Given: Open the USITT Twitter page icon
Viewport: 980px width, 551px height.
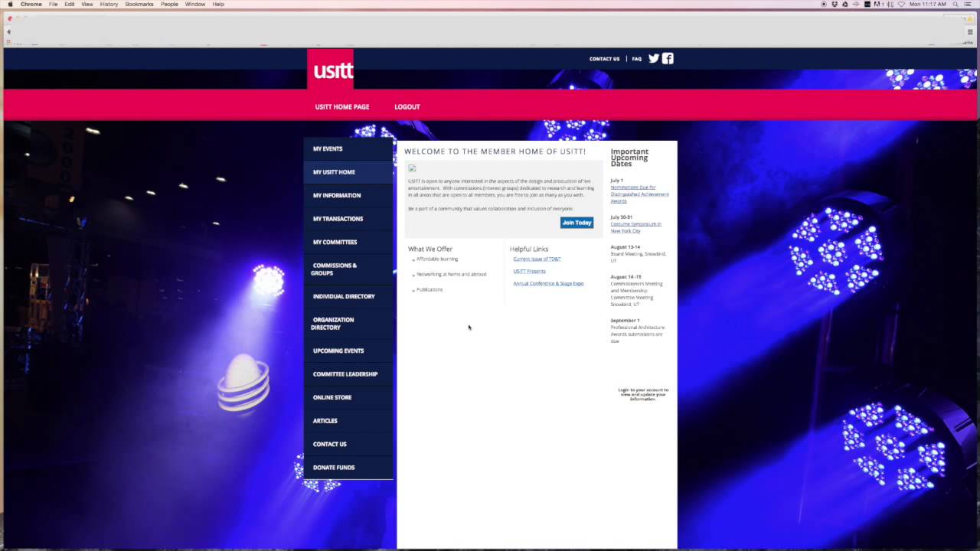Looking at the screenshot, I should [x=654, y=58].
